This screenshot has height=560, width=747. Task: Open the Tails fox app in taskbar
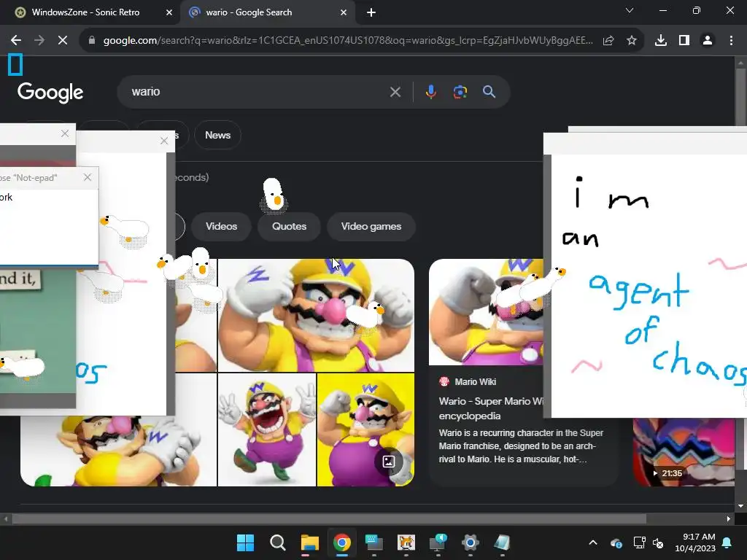point(406,542)
